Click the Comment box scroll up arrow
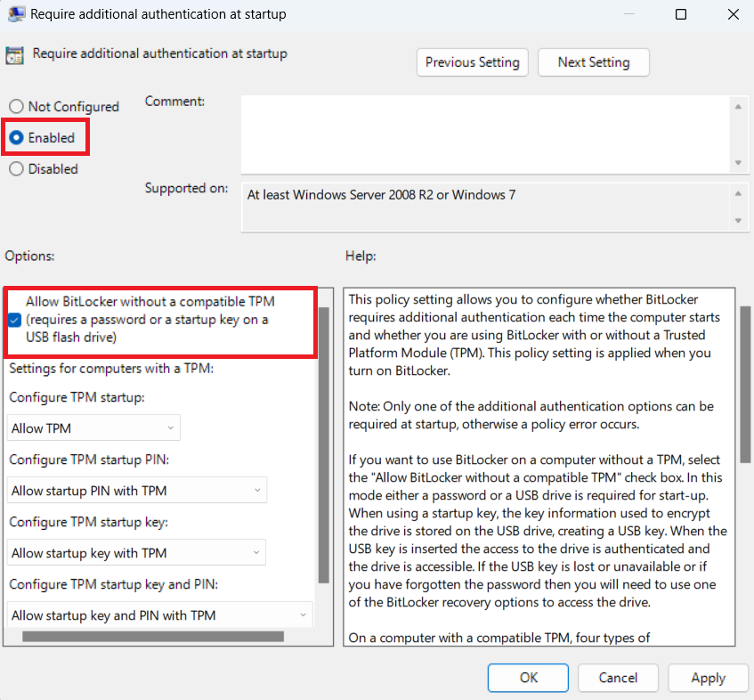 [x=738, y=106]
